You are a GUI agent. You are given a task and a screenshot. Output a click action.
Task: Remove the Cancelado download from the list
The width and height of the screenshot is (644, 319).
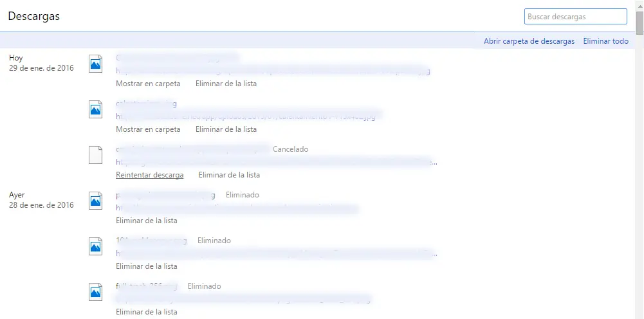(x=229, y=175)
